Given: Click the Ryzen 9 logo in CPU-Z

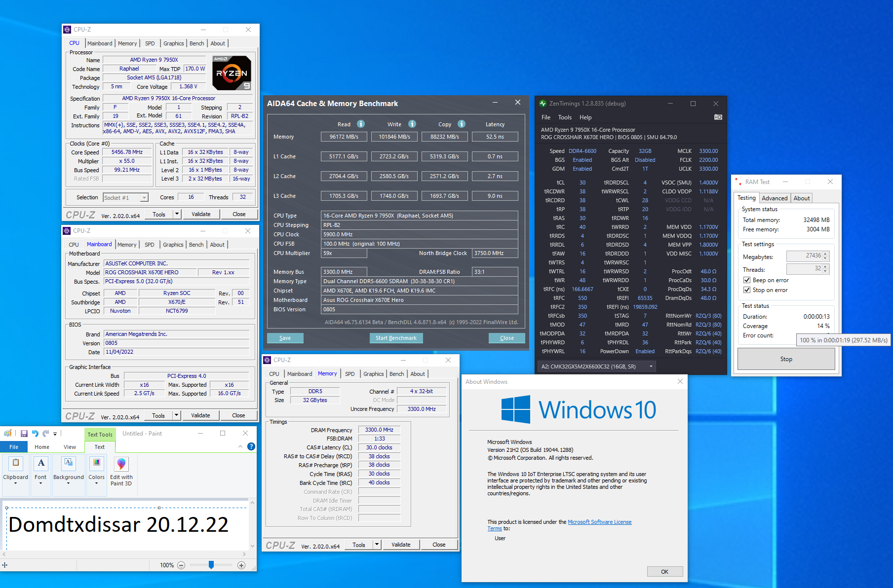Looking at the screenshot, I should [232, 73].
